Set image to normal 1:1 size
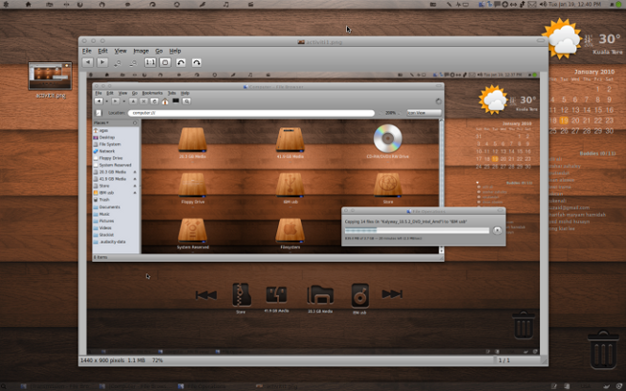Screen dimensions: 626x391 [x=150, y=62]
